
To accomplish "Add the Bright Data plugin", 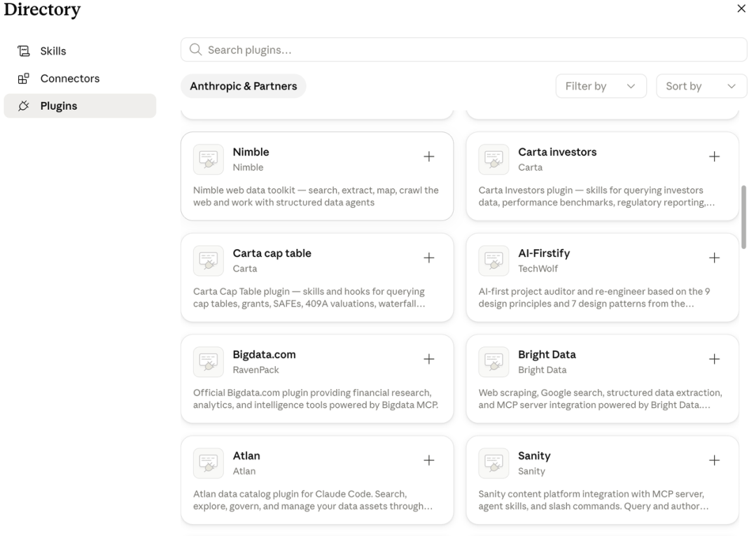I will tap(714, 359).
